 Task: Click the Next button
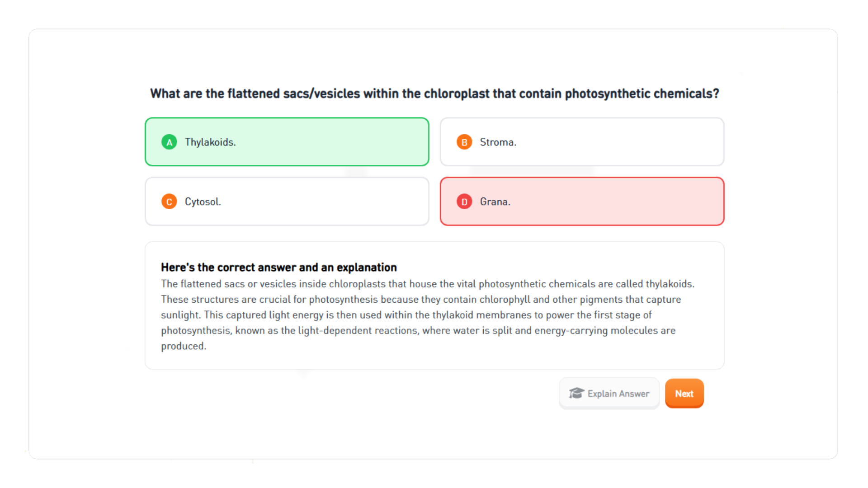[684, 393]
